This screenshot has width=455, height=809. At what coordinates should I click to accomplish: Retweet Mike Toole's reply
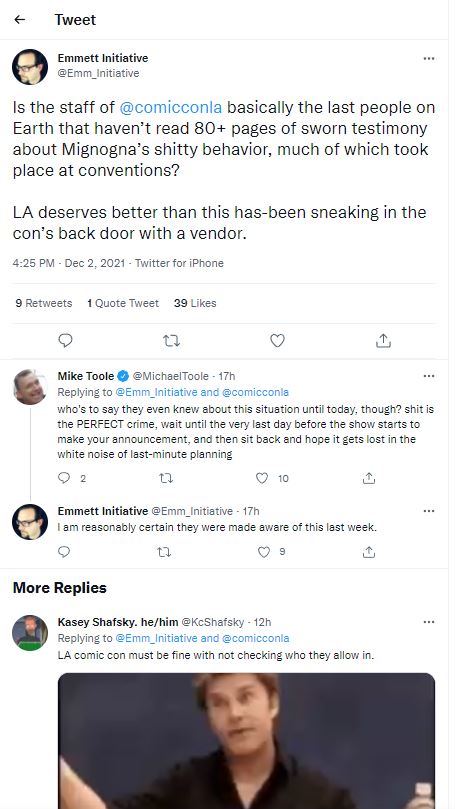(x=166, y=478)
